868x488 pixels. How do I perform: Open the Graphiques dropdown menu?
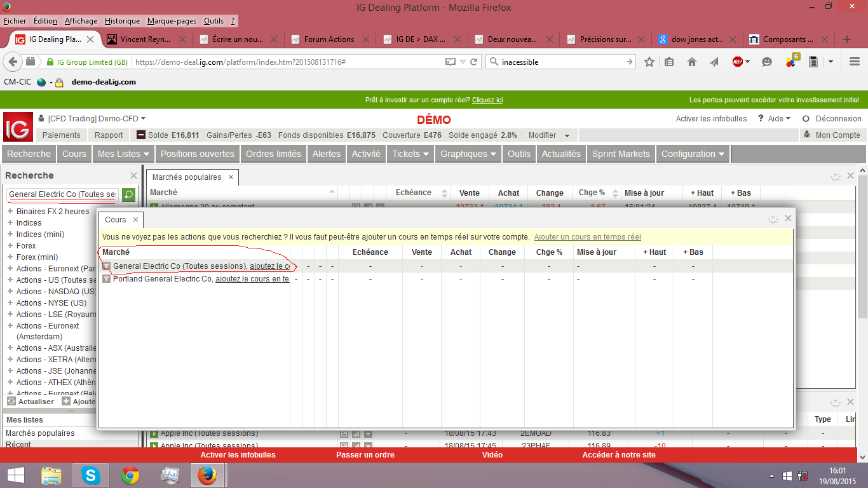pos(468,154)
